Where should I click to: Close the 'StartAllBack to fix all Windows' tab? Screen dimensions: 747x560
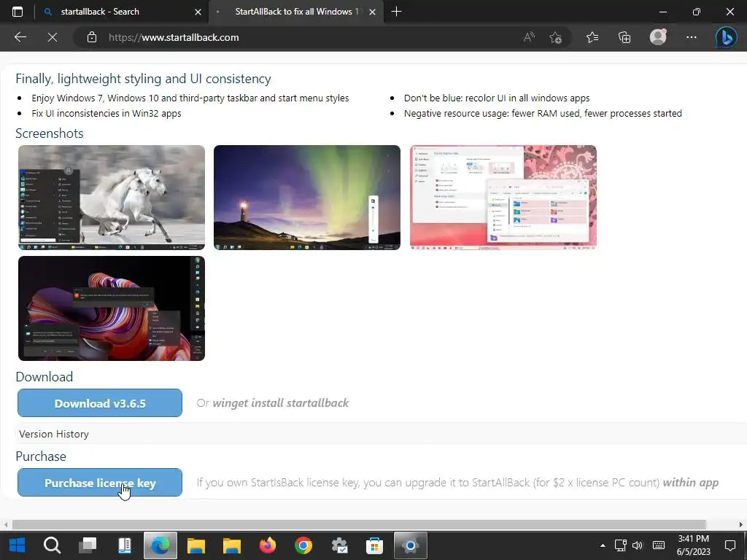pos(373,12)
